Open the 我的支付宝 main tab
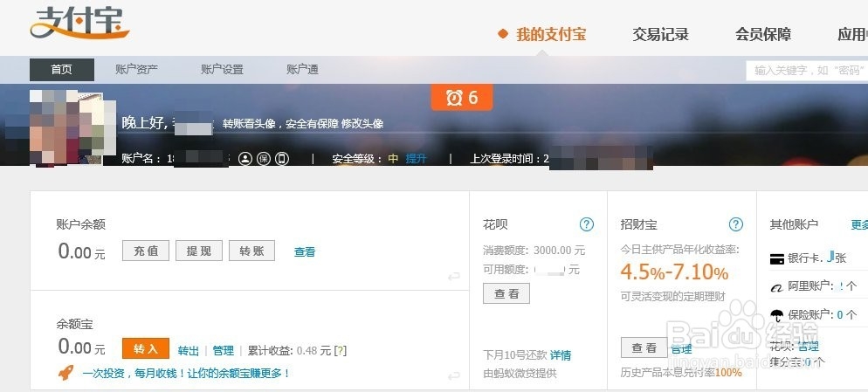The height and width of the screenshot is (392, 868). (551, 34)
